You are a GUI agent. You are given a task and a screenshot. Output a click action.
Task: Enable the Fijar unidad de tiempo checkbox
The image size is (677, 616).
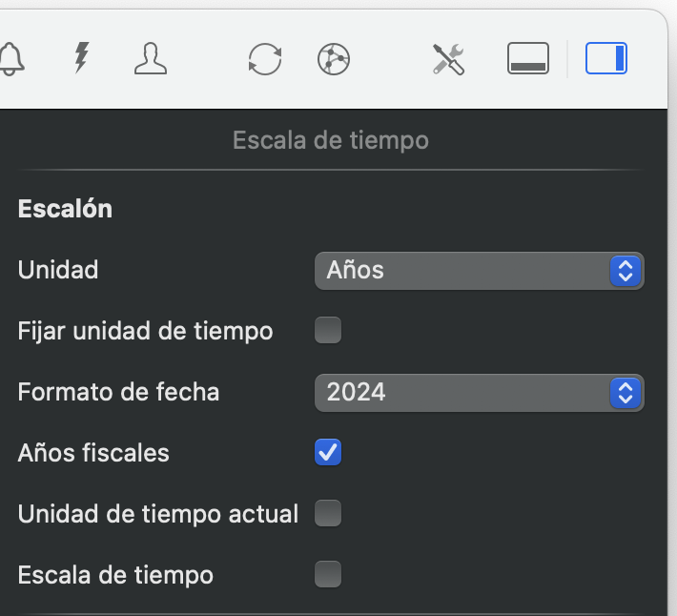pyautogui.click(x=328, y=331)
